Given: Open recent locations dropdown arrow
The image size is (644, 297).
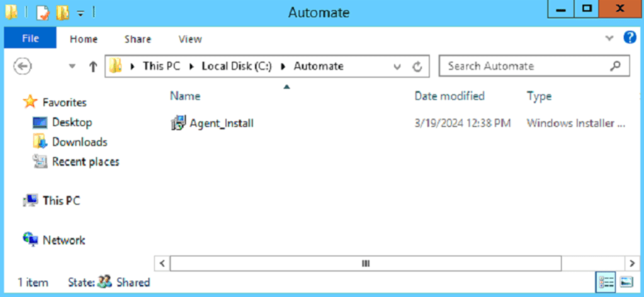Looking at the screenshot, I should click(72, 66).
